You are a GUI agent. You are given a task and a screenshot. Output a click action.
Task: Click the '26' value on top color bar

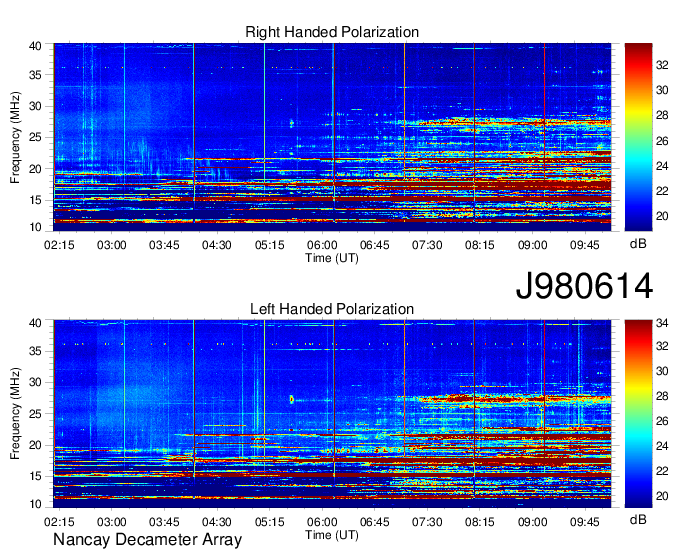click(x=662, y=141)
